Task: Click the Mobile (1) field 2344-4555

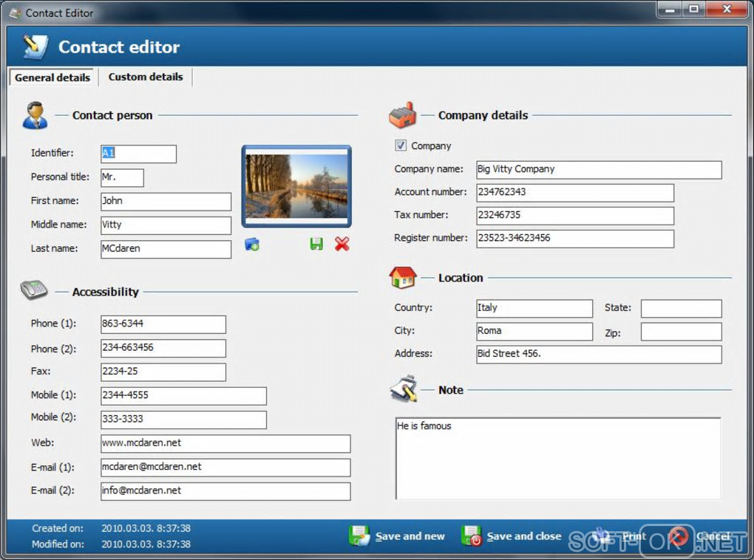Action: click(x=183, y=395)
